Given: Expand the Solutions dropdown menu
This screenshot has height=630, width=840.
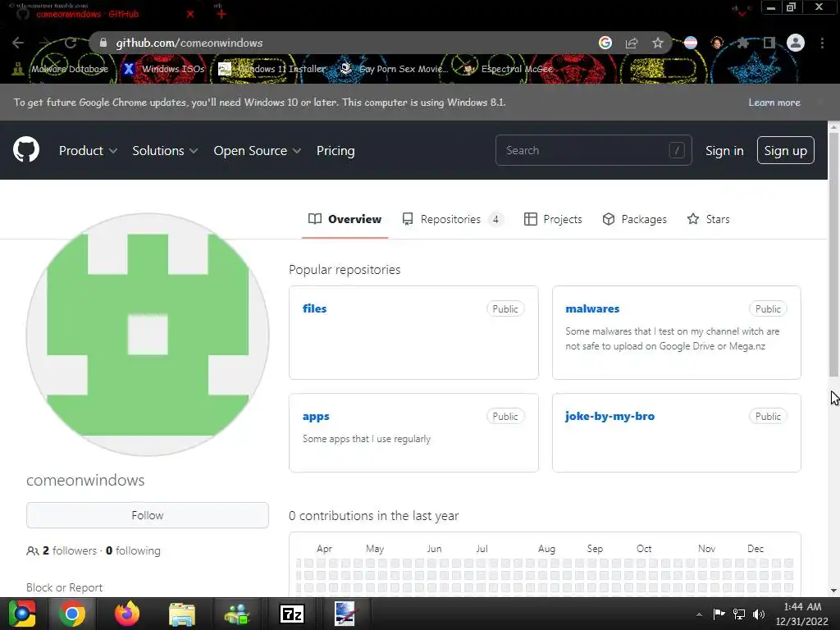Looking at the screenshot, I should [165, 151].
